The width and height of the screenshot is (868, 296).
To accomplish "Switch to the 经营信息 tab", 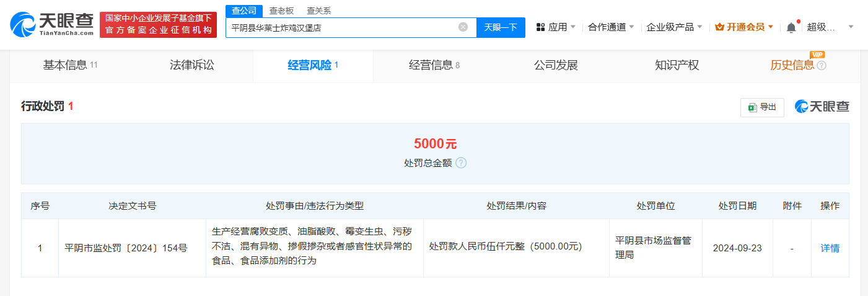I will tap(434, 65).
